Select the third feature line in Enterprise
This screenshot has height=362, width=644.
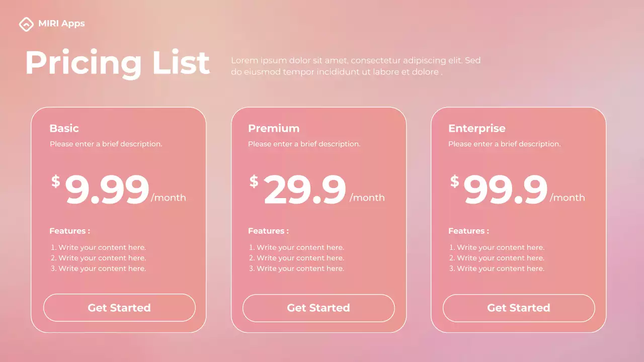click(x=497, y=268)
